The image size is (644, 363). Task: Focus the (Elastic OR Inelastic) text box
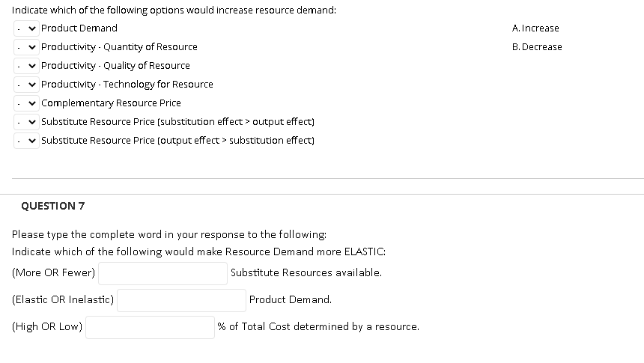(x=181, y=300)
